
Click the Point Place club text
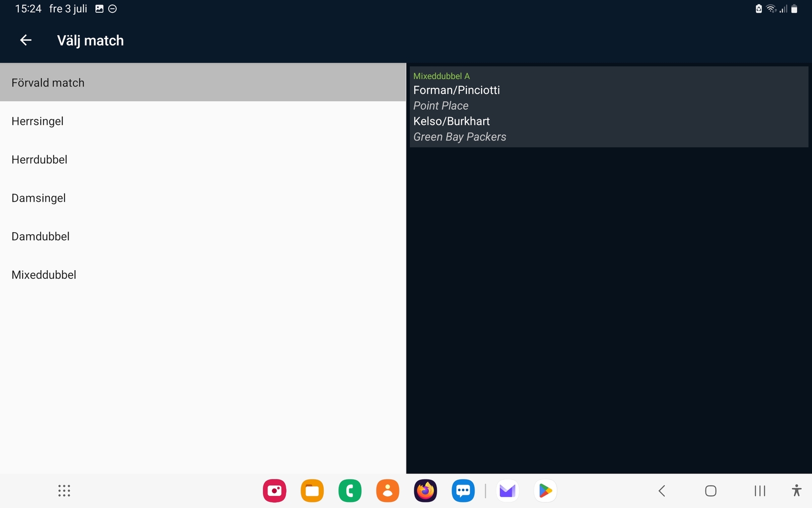tap(441, 106)
